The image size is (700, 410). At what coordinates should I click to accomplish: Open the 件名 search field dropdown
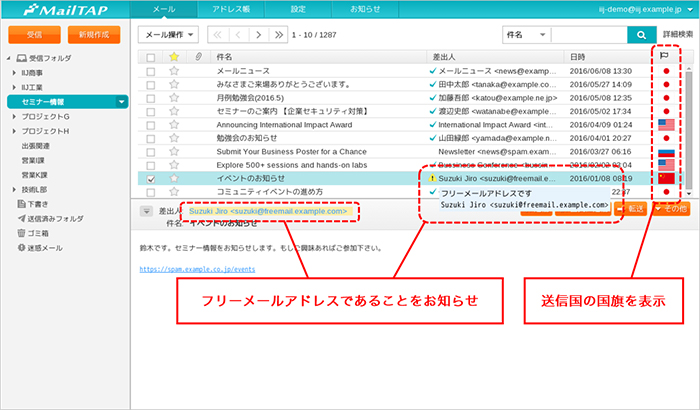[525, 34]
